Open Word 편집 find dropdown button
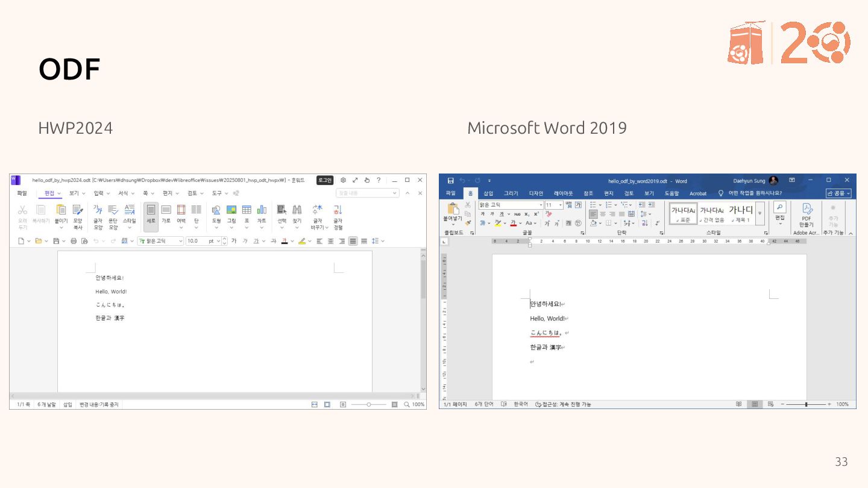 (780, 213)
